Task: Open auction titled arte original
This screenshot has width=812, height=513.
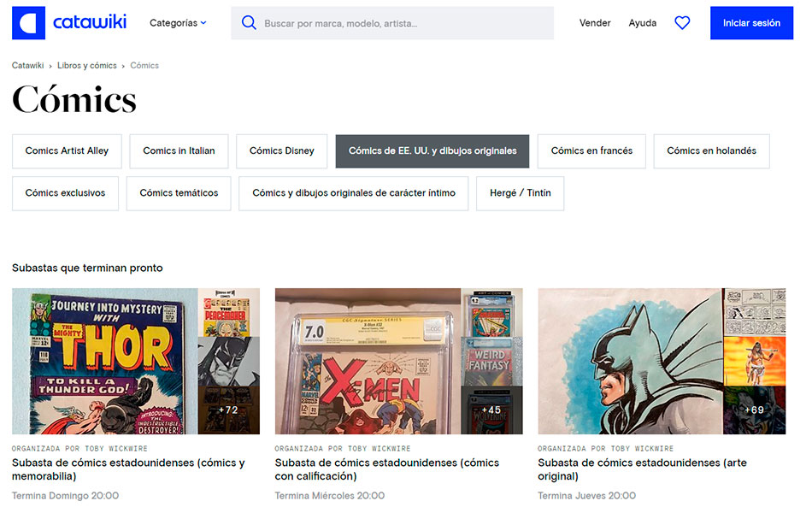Action: 642,469
